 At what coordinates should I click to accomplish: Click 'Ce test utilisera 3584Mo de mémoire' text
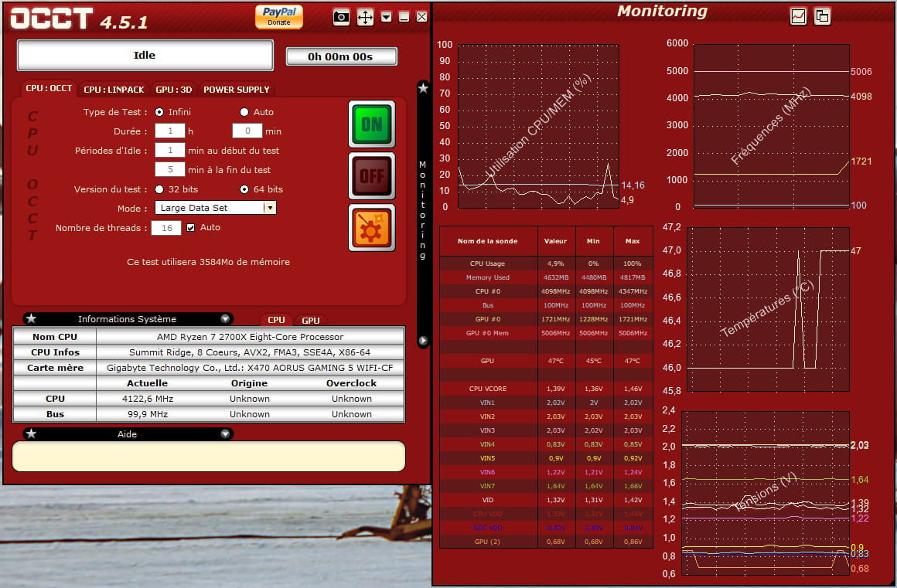click(x=208, y=262)
